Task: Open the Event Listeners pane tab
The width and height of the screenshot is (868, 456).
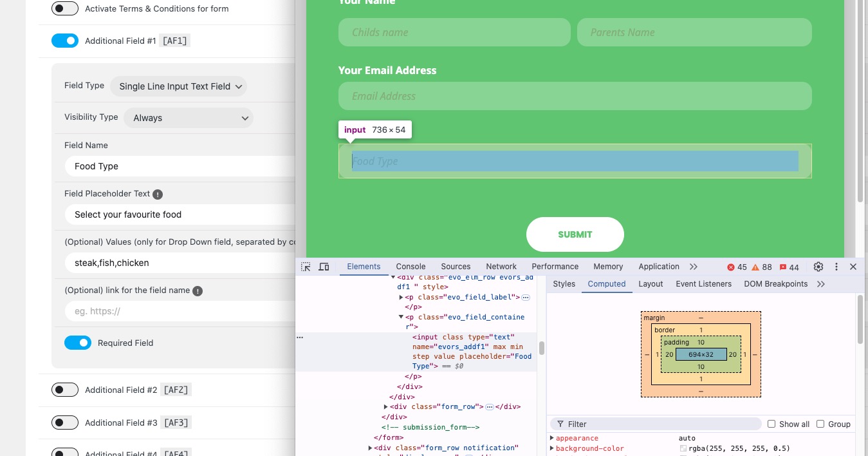Action: [x=703, y=284]
